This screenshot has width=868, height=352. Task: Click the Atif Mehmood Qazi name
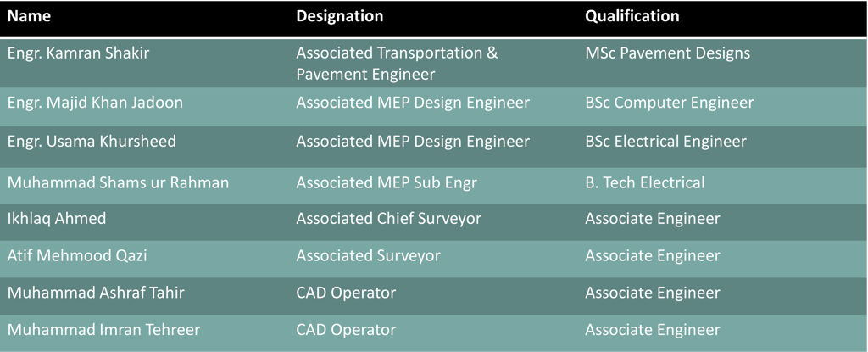point(77,255)
